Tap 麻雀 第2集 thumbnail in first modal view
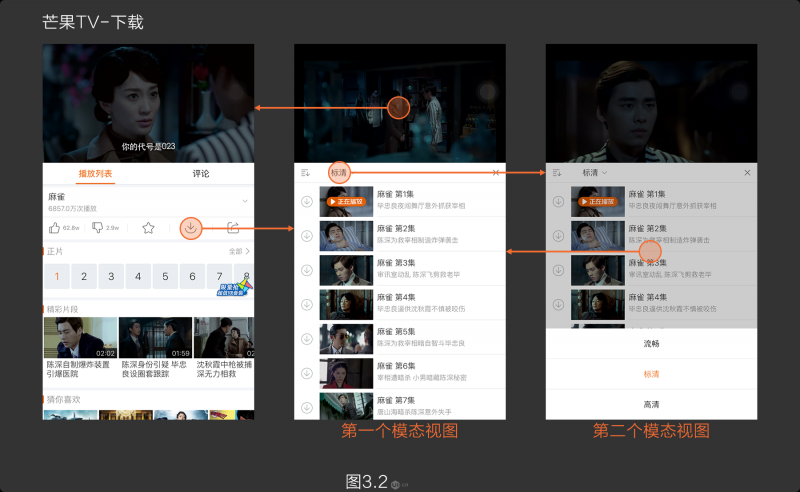The image size is (800, 492). [x=346, y=236]
